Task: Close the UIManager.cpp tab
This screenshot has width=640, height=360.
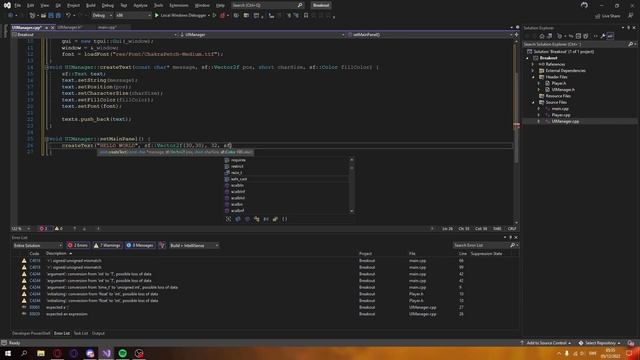Action: click(53, 27)
